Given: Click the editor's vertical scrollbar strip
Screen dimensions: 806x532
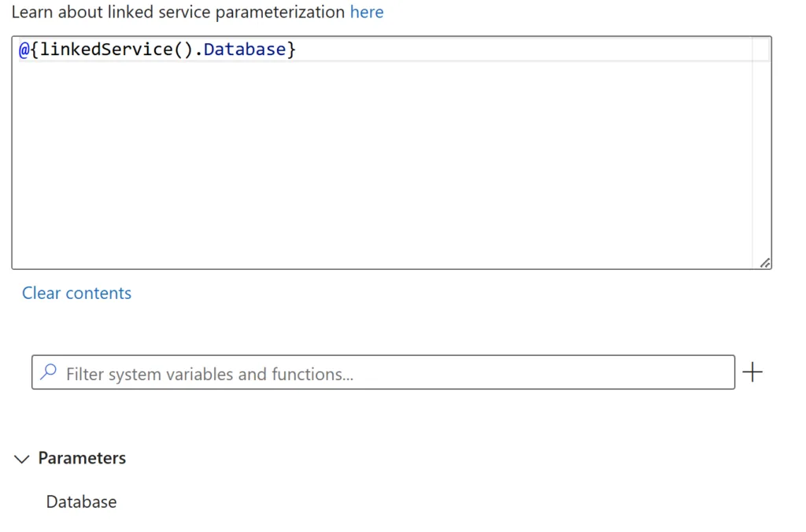Looking at the screenshot, I should [761, 152].
